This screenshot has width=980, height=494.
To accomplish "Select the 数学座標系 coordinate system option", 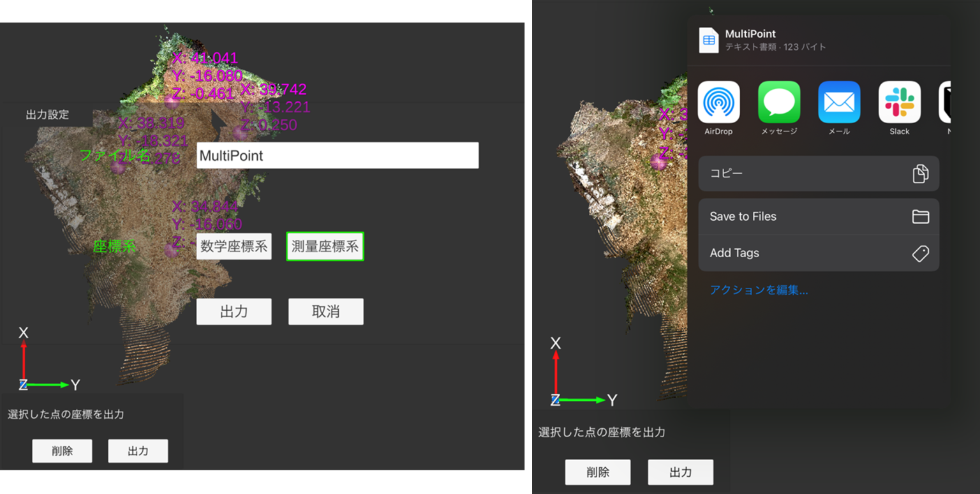I will click(234, 246).
